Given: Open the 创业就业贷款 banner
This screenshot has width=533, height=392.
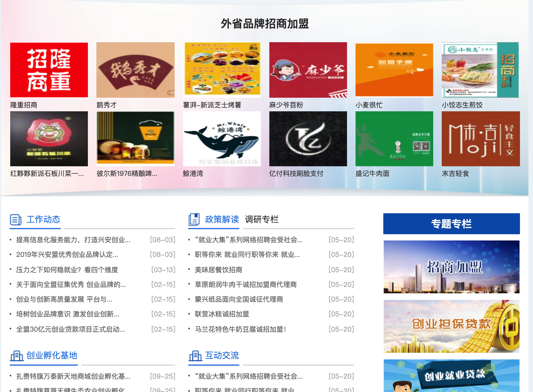Looking at the screenshot, I should click(452, 376).
